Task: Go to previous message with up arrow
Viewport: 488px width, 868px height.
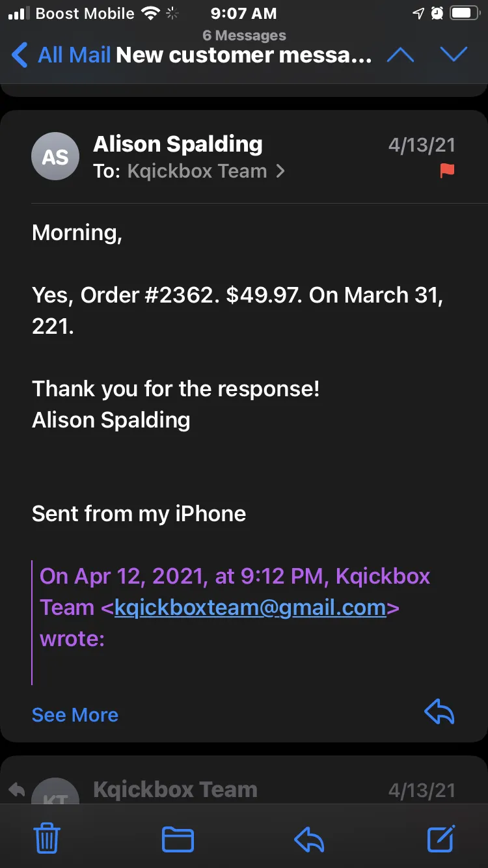Action: coord(400,55)
